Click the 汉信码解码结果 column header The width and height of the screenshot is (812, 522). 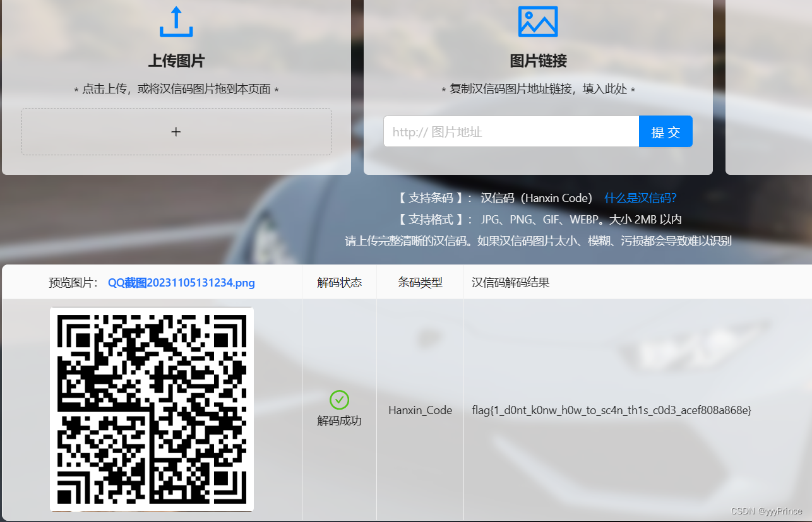510,283
